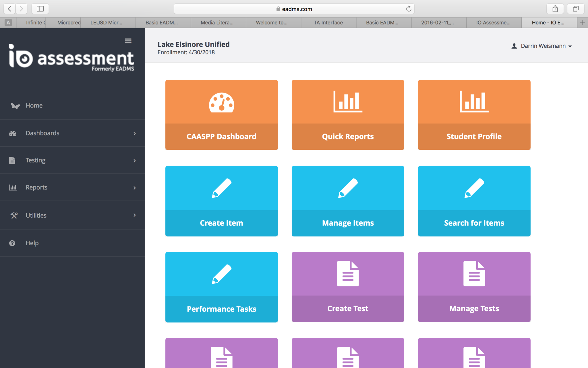Open the Darrin Weismann user dropdown

(x=542, y=46)
